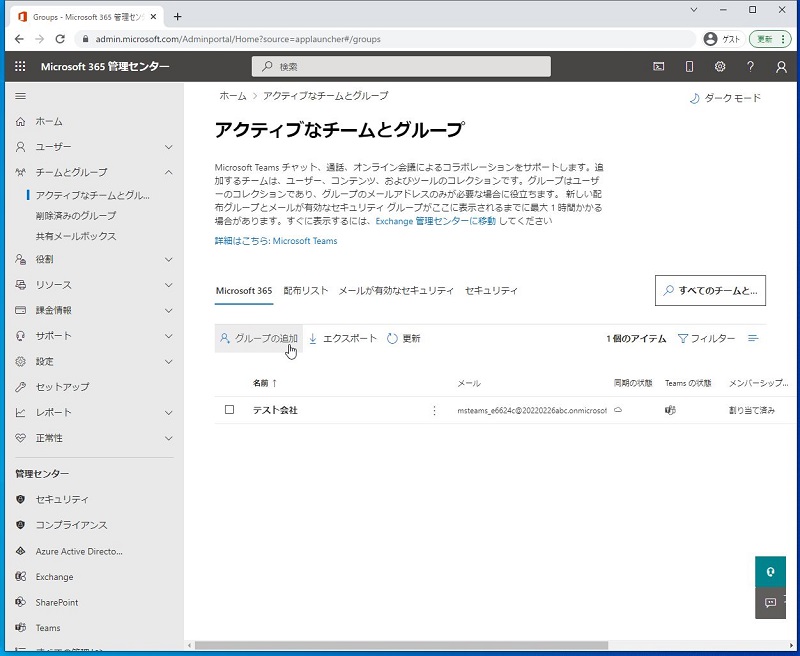Click the browser address bar

[386, 39]
